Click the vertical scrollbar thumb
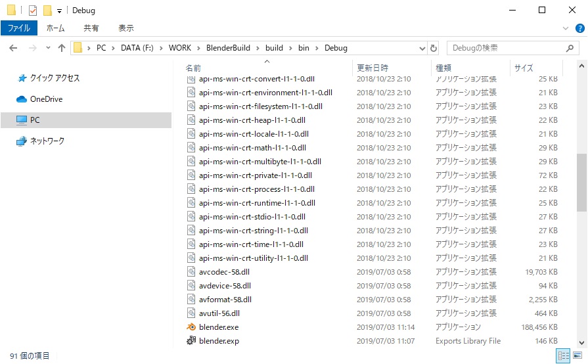The image size is (588, 364). (581, 183)
